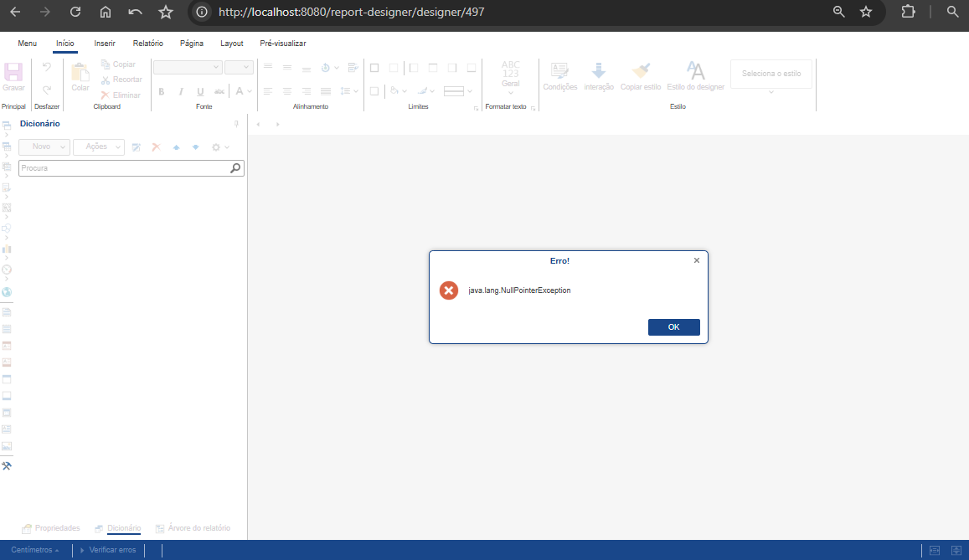
Task: Open the border color pen dropdown
Action: pyautogui.click(x=425, y=91)
